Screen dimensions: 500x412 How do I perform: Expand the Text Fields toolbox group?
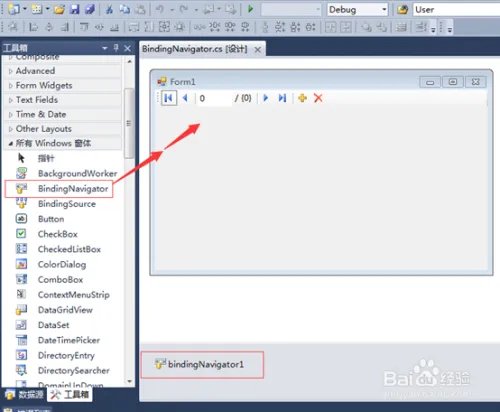click(37, 100)
